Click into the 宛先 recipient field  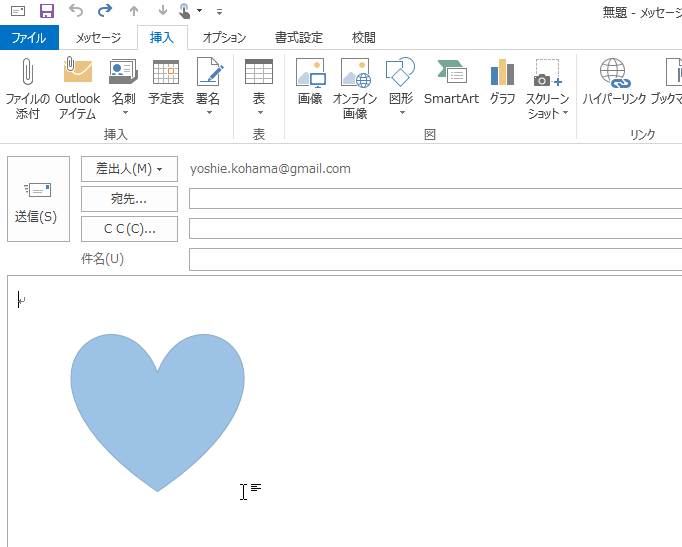click(x=435, y=199)
